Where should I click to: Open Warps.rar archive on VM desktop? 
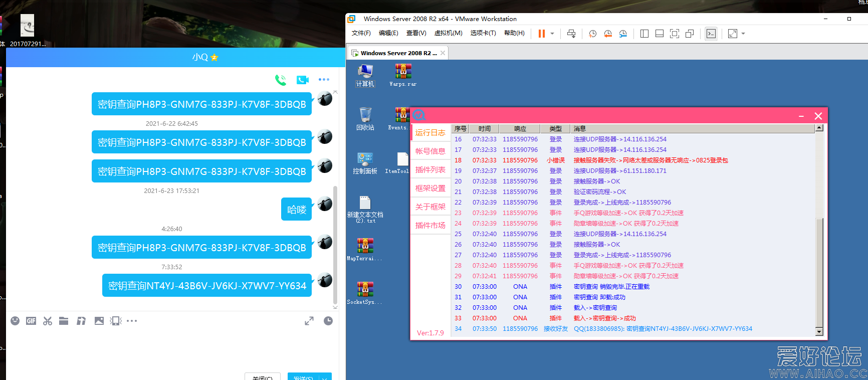pos(403,76)
